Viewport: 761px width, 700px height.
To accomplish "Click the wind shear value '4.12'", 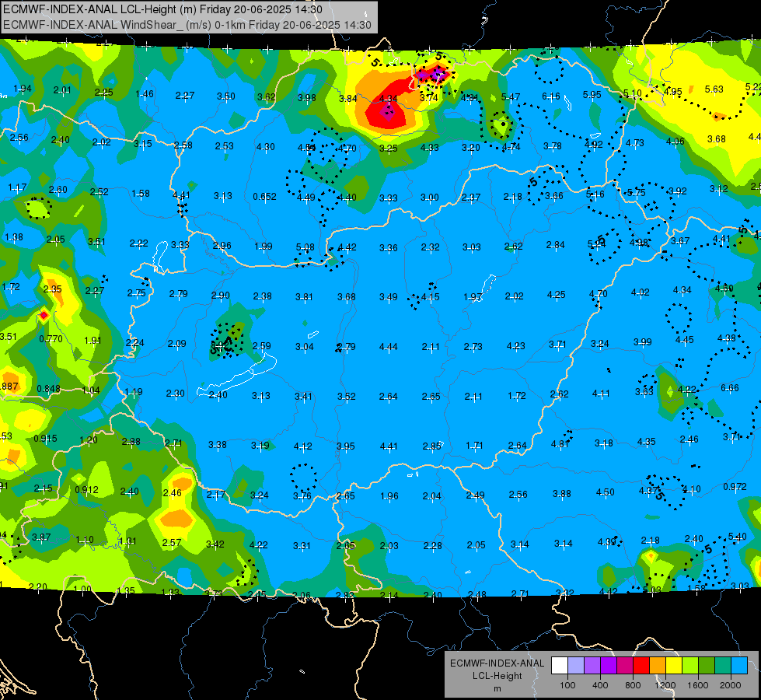I will click(303, 446).
